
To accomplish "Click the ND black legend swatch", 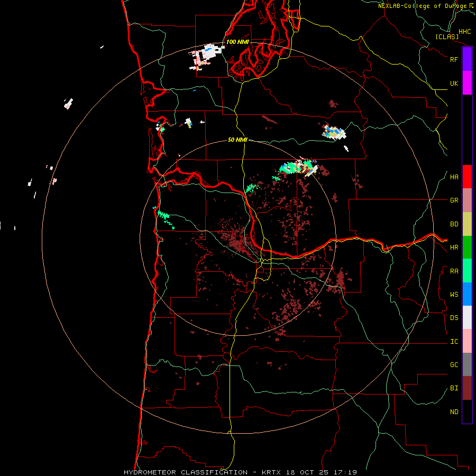I will coord(467,411).
